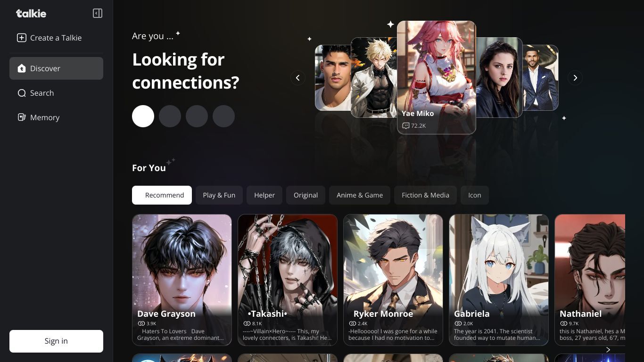Select the active white carousel dot

[x=143, y=116]
